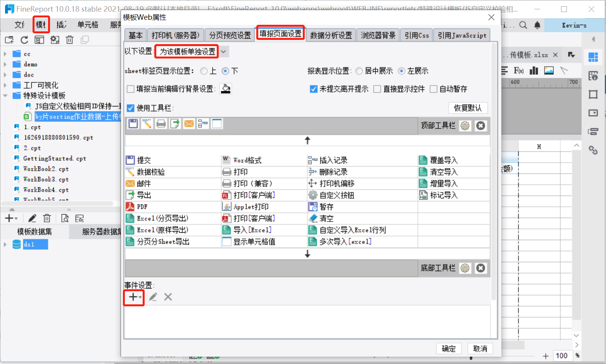Open bottom toolbar settings gear

point(465,268)
